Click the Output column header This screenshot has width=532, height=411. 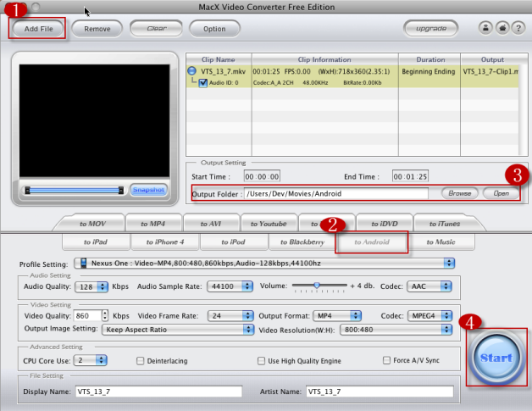point(492,59)
